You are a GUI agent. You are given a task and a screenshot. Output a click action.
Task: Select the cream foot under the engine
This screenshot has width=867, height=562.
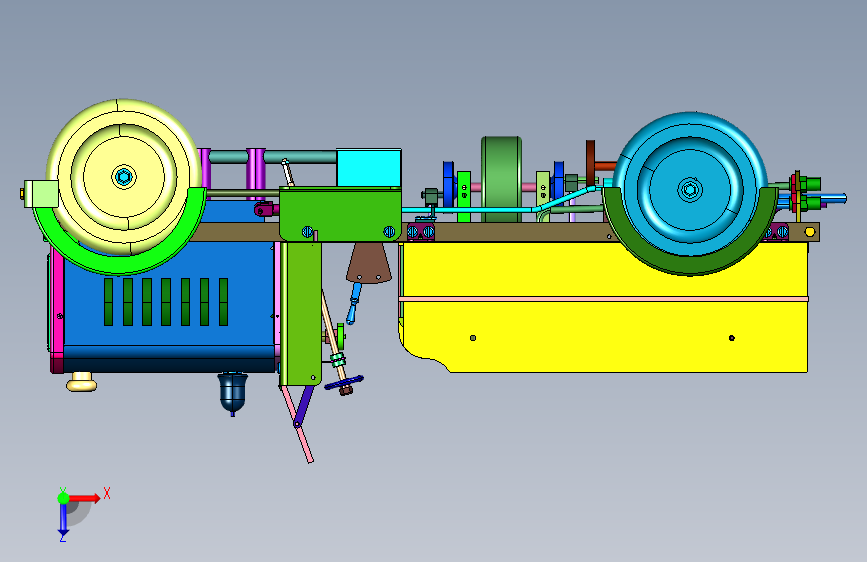coord(82,381)
